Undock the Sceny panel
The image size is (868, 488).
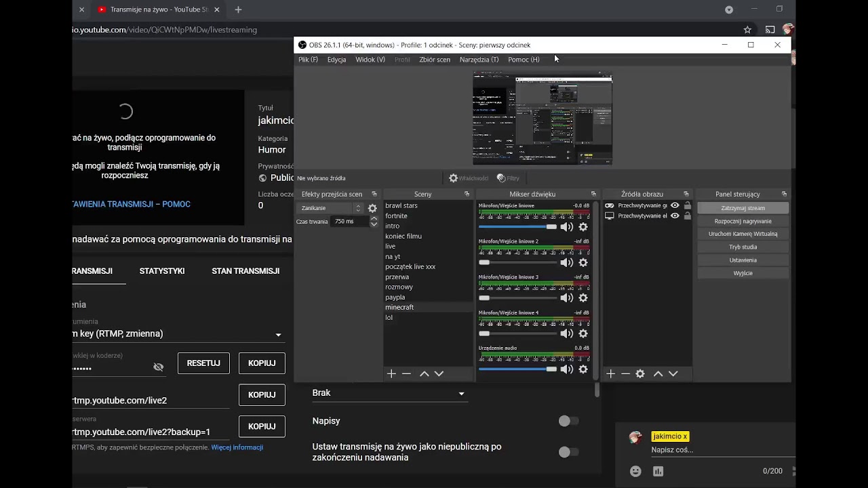[x=467, y=194]
